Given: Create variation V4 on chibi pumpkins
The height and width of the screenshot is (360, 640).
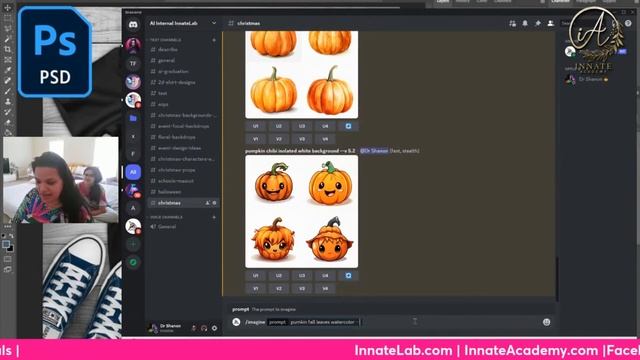Looking at the screenshot, I should (325, 289).
